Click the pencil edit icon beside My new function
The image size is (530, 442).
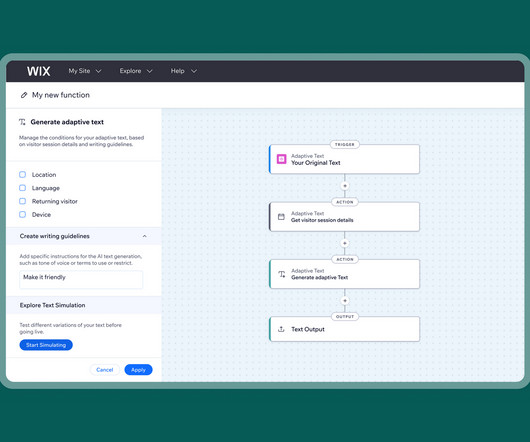(x=24, y=95)
